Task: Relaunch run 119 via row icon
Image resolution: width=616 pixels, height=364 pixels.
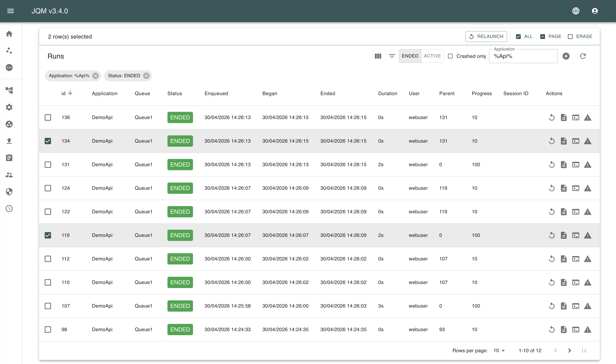Action: 552,235
